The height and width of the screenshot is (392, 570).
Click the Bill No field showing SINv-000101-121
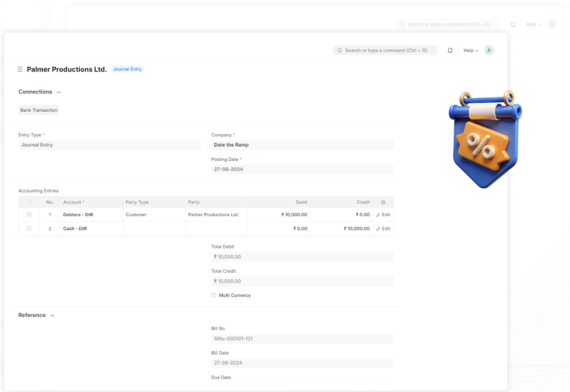coord(302,338)
